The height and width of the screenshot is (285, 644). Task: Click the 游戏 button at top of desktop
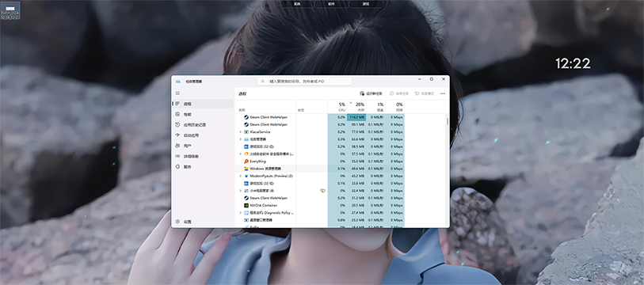(x=366, y=4)
